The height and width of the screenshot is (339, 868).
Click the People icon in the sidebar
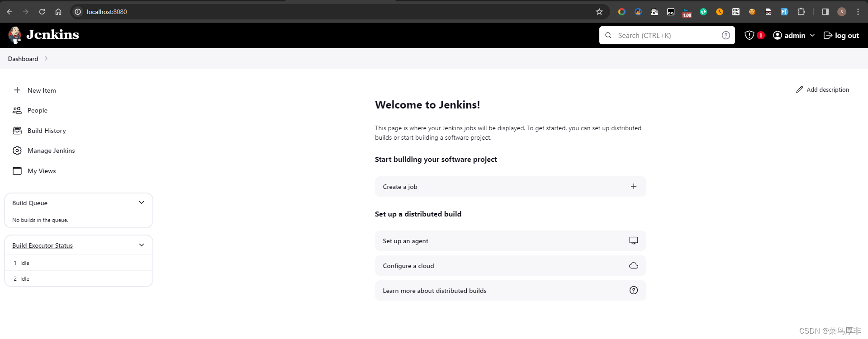click(17, 110)
